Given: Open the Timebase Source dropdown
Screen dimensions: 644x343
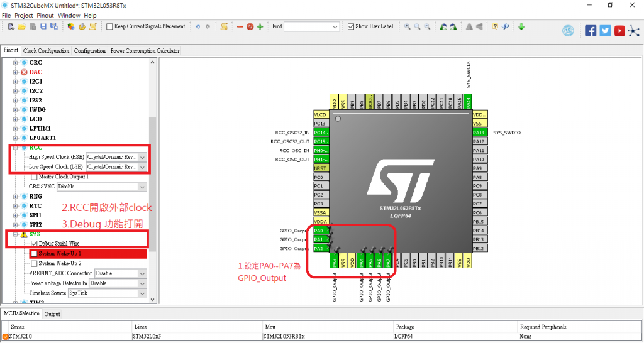Looking at the screenshot, I should click(x=142, y=293).
